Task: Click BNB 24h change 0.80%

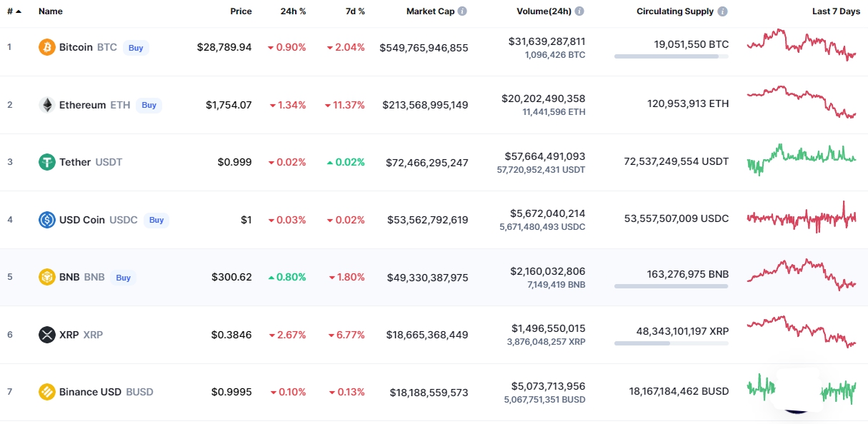Action: coord(287,277)
